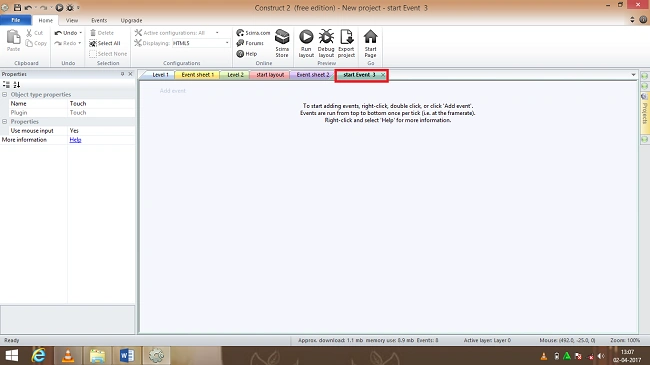The height and width of the screenshot is (365, 650).
Task: Go to the Start Page
Action: (x=371, y=43)
